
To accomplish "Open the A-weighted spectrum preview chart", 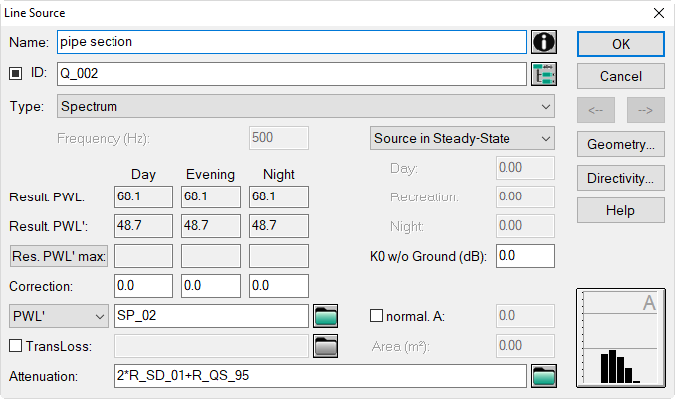I will pyautogui.click(x=621, y=338).
